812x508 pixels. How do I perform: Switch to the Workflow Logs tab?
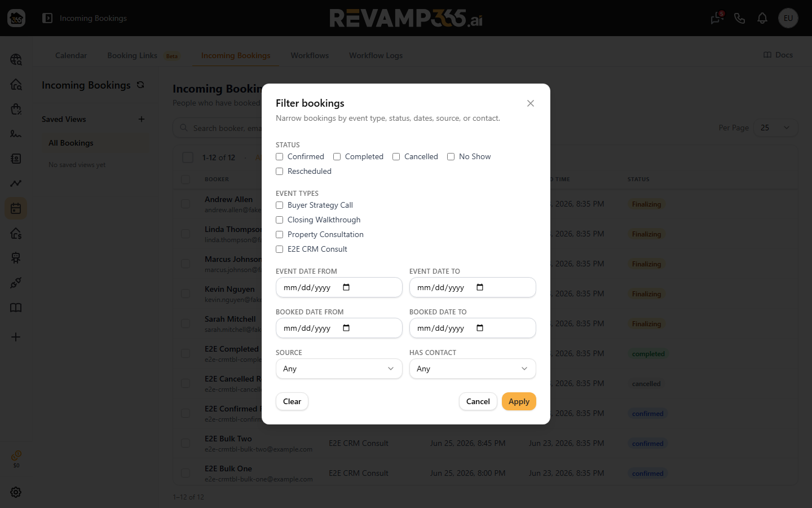pyautogui.click(x=376, y=55)
